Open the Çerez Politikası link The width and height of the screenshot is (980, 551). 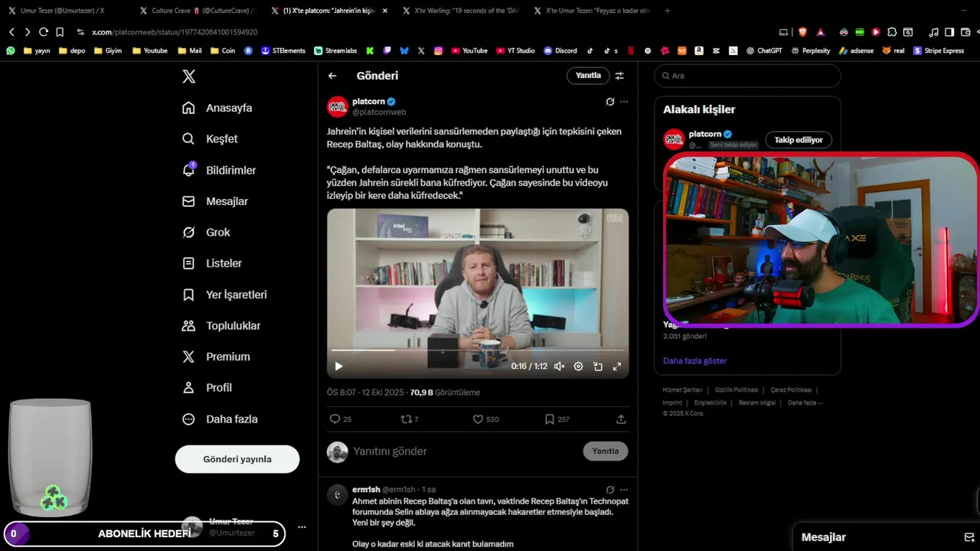tap(792, 390)
